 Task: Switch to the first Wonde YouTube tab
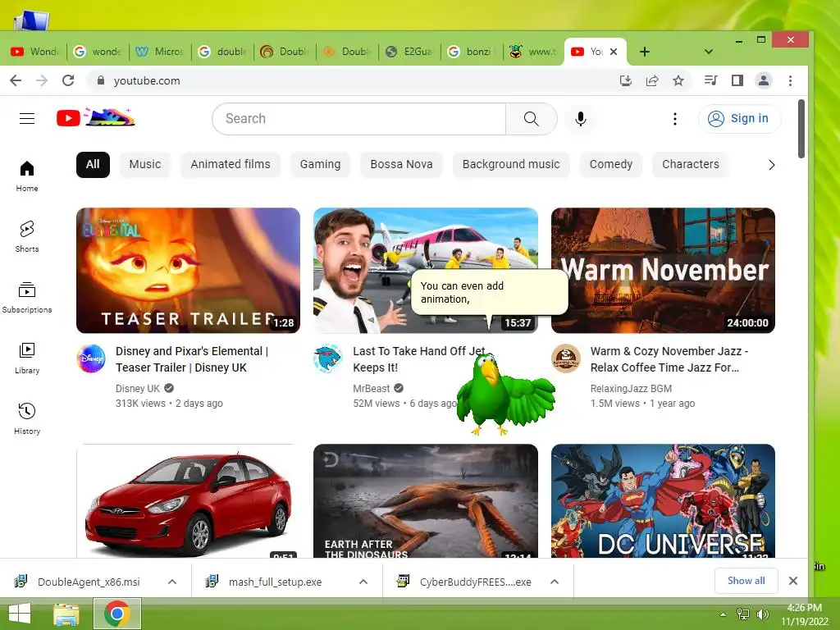click(x=34, y=52)
